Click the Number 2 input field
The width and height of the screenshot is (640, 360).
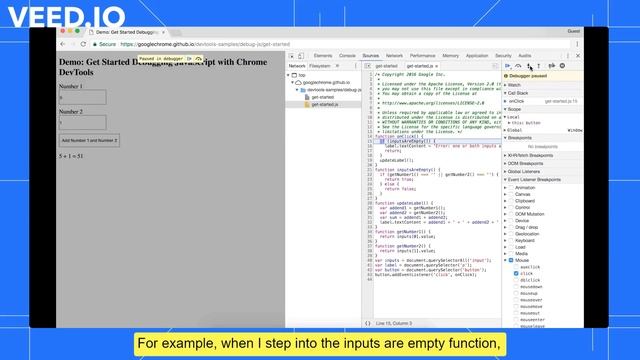tap(82, 122)
